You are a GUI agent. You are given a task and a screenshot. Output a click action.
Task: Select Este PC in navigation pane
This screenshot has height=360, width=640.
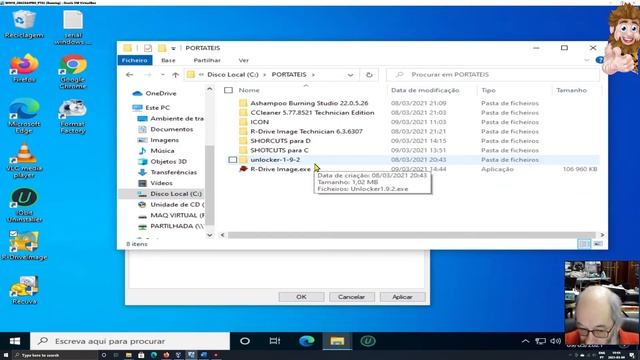click(157, 108)
